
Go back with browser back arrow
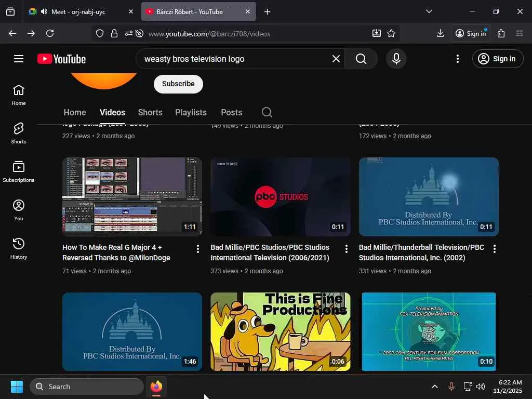coord(12,33)
